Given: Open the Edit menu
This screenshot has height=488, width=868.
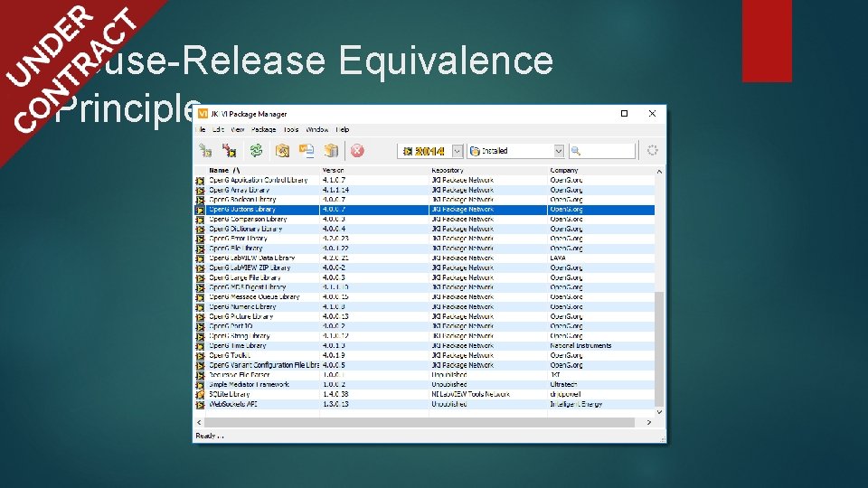Looking at the screenshot, I should pos(218,129).
